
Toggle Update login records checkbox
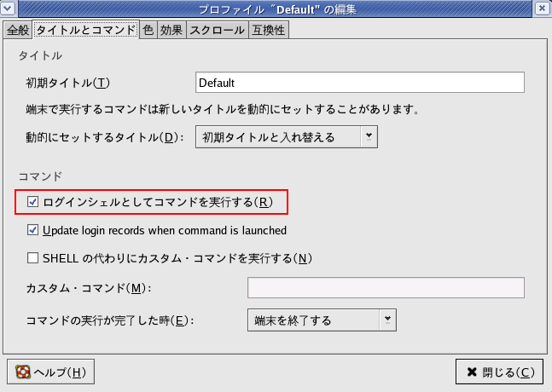(32, 230)
